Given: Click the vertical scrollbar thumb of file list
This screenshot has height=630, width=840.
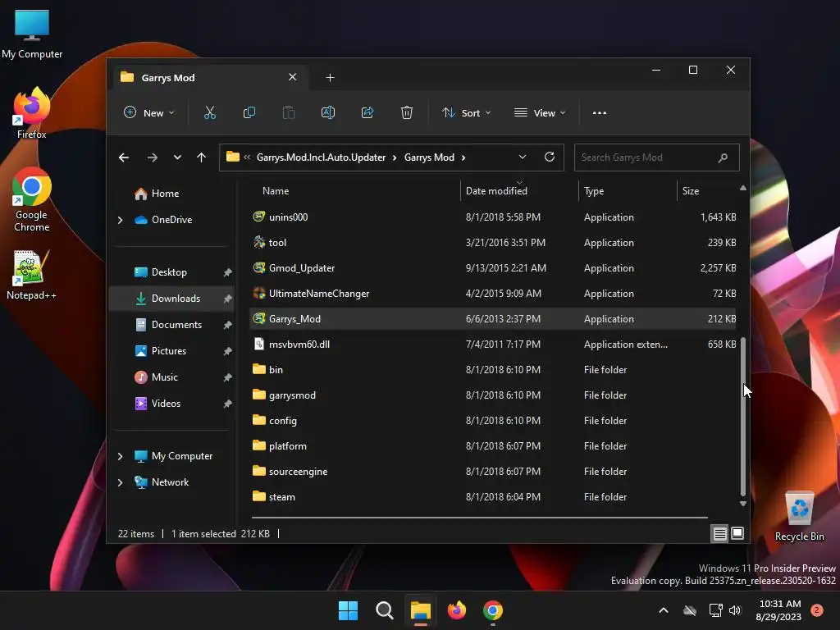Looking at the screenshot, I should pos(743,416).
